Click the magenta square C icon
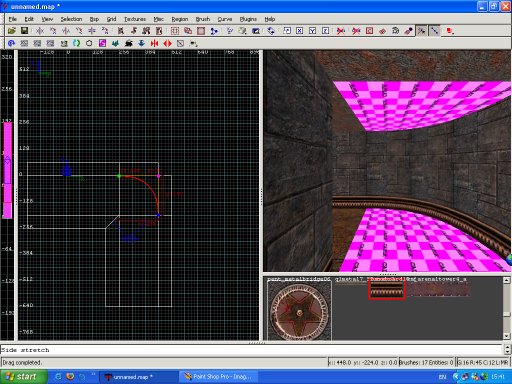The width and height of the screenshot is (512, 384). click(x=102, y=43)
